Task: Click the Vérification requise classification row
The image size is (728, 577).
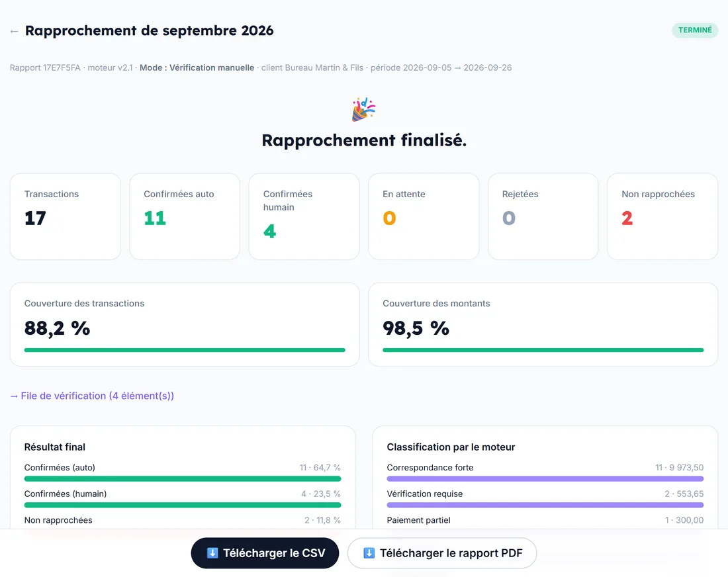Action: [x=545, y=498]
